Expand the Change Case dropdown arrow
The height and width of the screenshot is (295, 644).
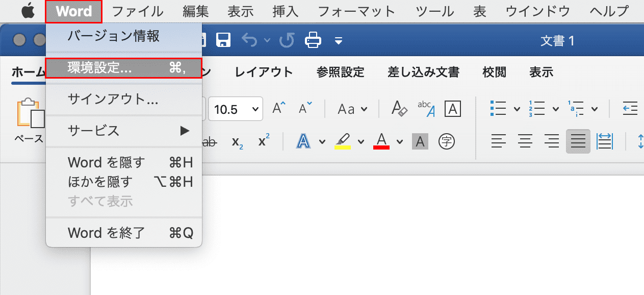[364, 109]
